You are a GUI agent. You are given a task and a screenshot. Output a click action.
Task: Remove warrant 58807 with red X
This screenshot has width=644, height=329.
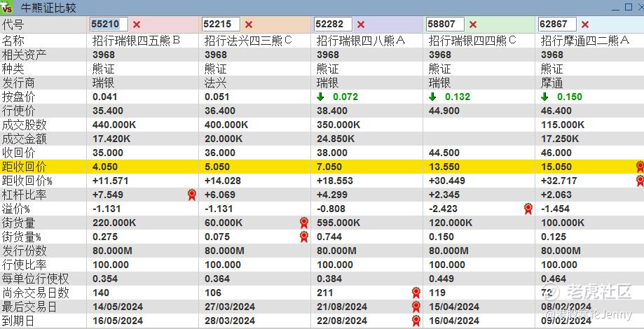(x=473, y=24)
